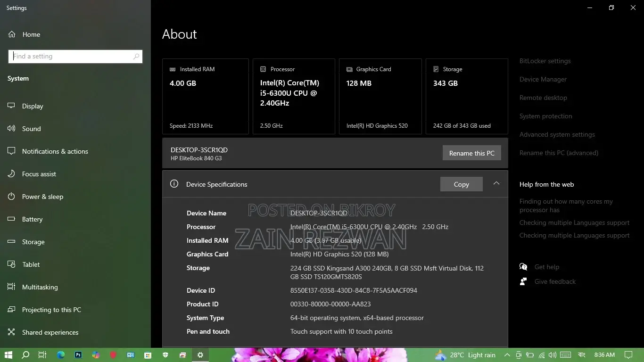Click the Settings gear on the taskbar

[200, 355]
